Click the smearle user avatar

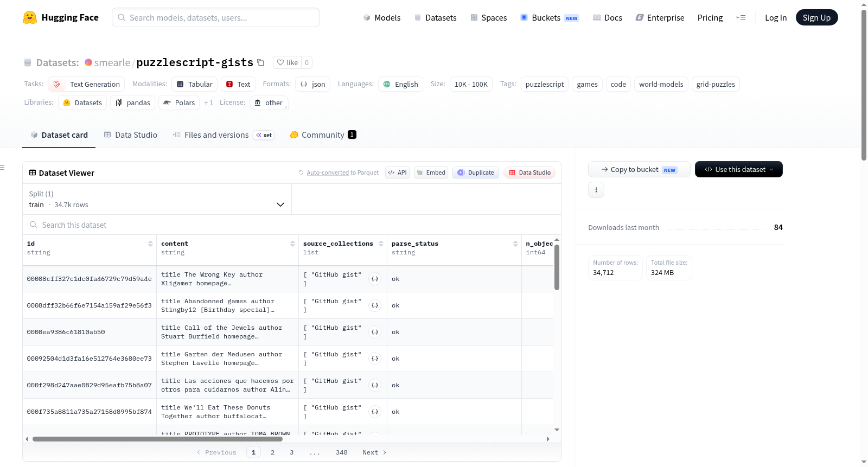(88, 62)
